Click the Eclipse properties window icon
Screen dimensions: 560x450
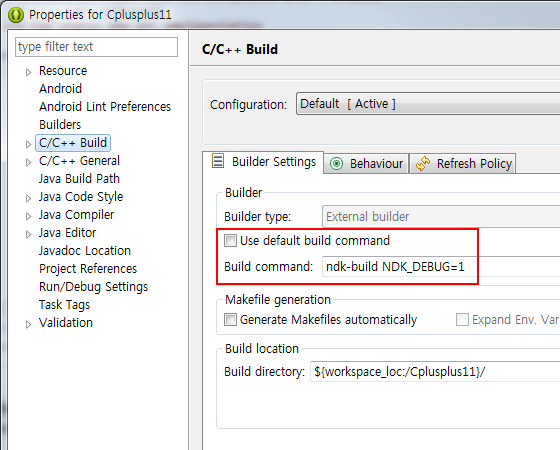(x=15, y=15)
